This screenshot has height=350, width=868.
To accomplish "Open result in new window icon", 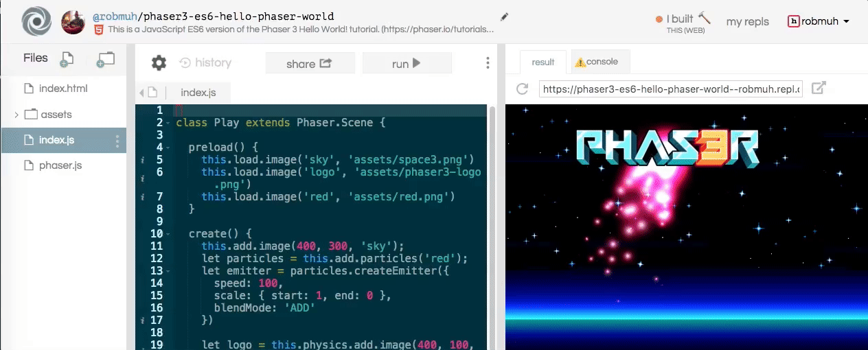I will pyautogui.click(x=819, y=88).
